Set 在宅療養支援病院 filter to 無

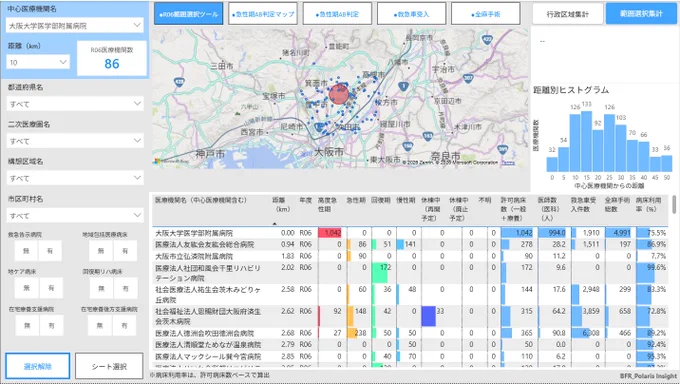click(27, 325)
